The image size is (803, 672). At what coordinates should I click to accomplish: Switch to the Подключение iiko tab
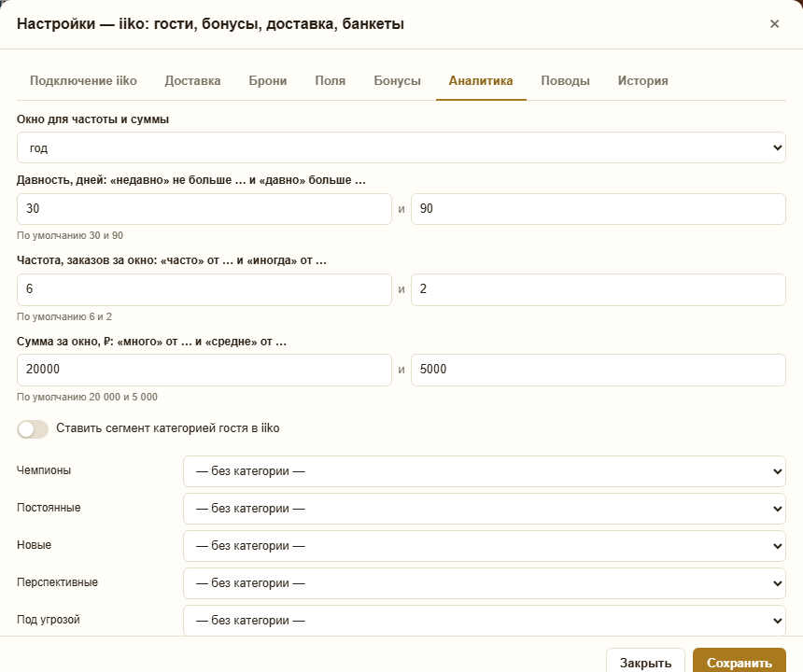coord(83,81)
